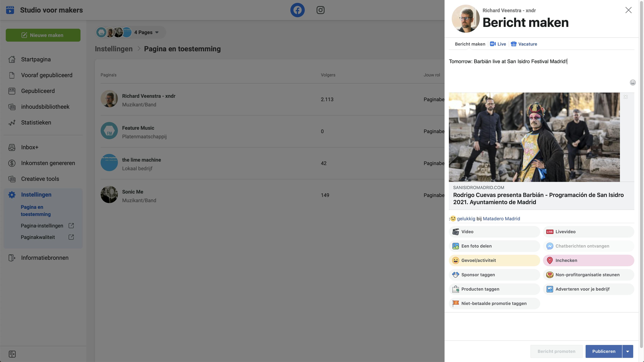The image size is (644, 362).
Task: Collapse the Instellingen sidebar section
Action: pyautogui.click(x=36, y=195)
